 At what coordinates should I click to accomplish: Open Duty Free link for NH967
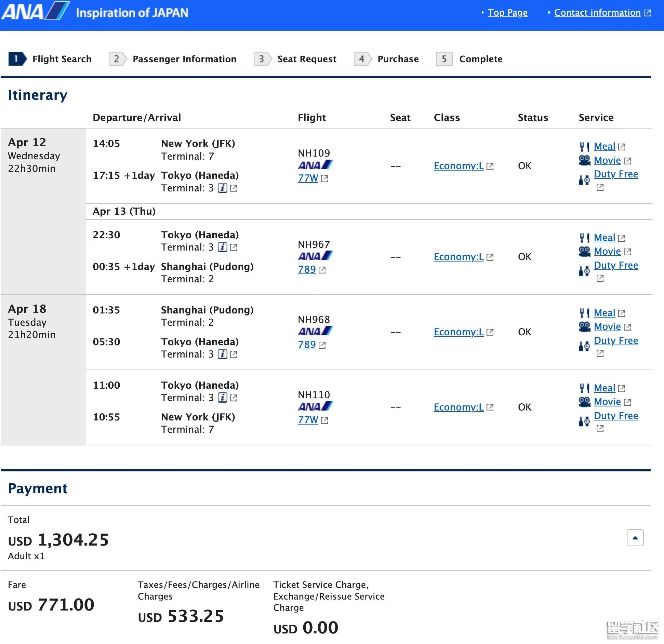click(x=616, y=265)
